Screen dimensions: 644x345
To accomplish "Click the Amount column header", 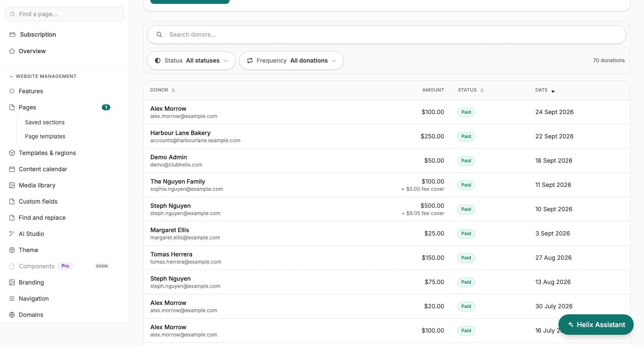I will pyautogui.click(x=433, y=90).
